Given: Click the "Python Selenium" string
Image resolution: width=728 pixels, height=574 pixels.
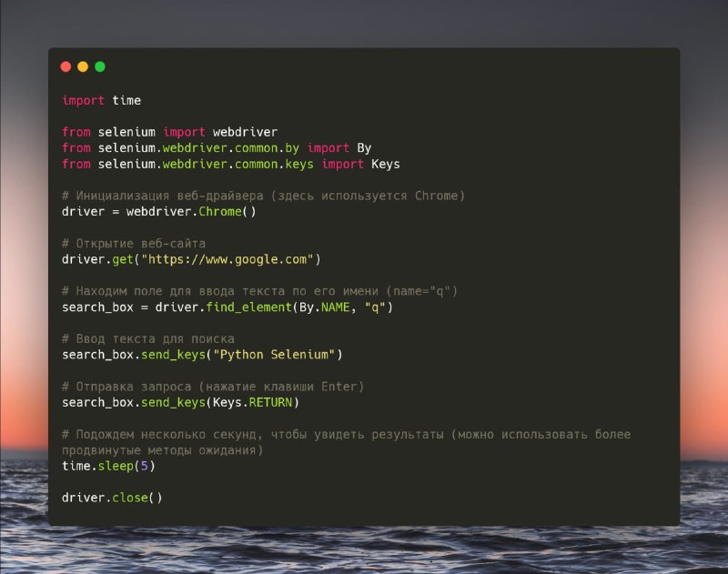Looking at the screenshot, I should point(274,355).
